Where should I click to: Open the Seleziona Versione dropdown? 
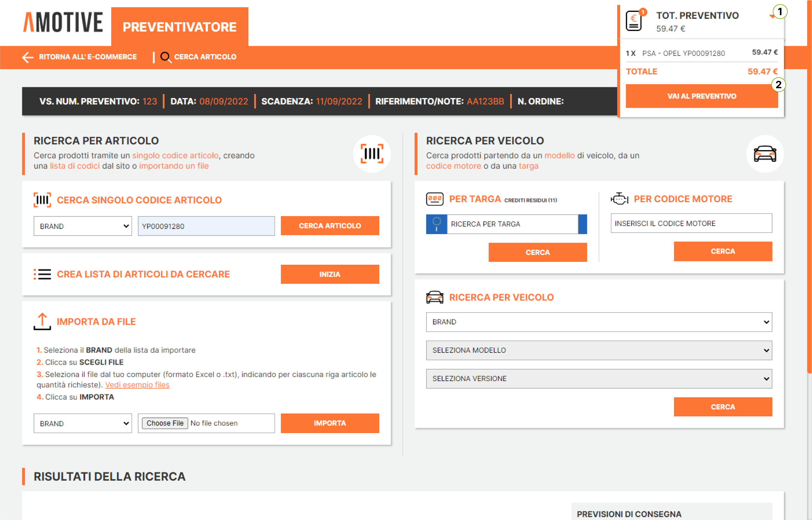click(599, 379)
